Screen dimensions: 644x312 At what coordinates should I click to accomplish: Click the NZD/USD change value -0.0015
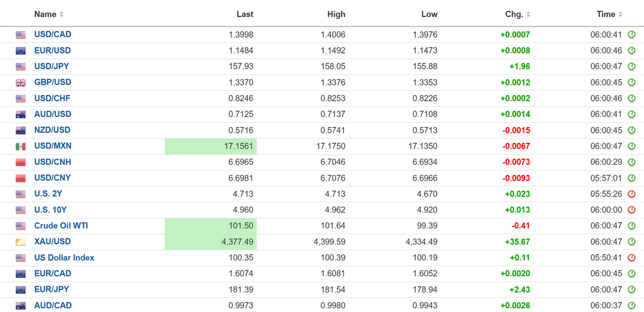click(x=516, y=130)
